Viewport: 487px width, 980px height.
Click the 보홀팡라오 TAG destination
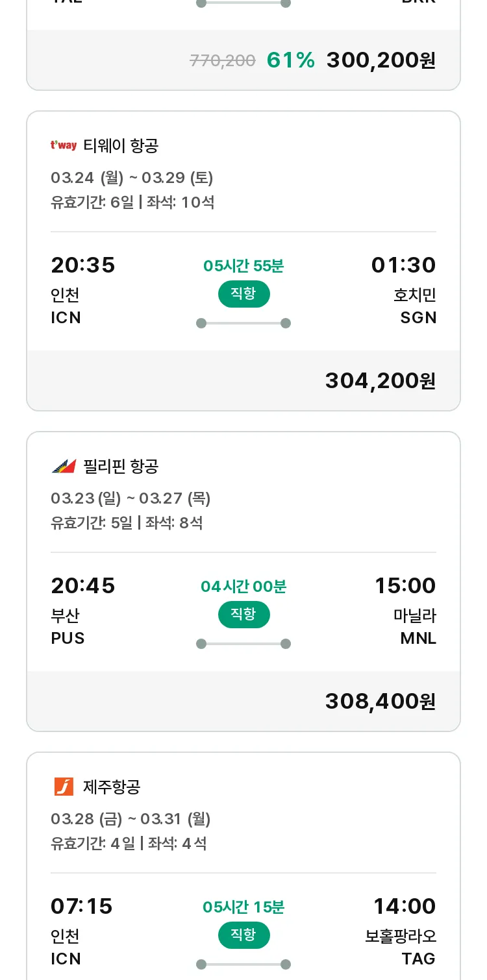401,947
